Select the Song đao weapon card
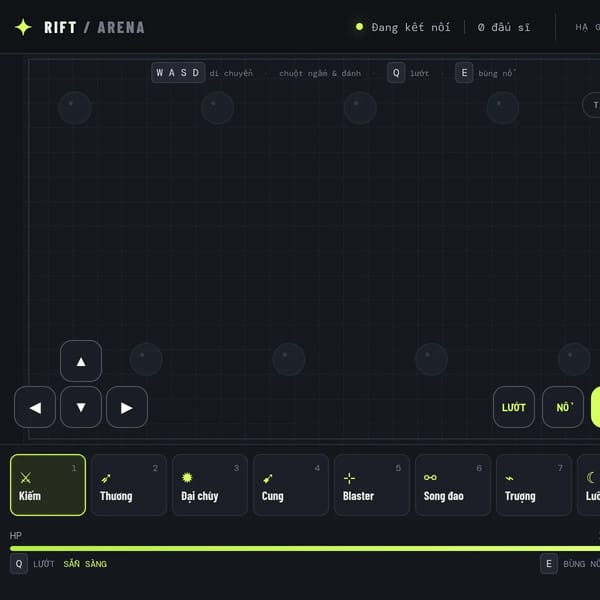 (453, 485)
